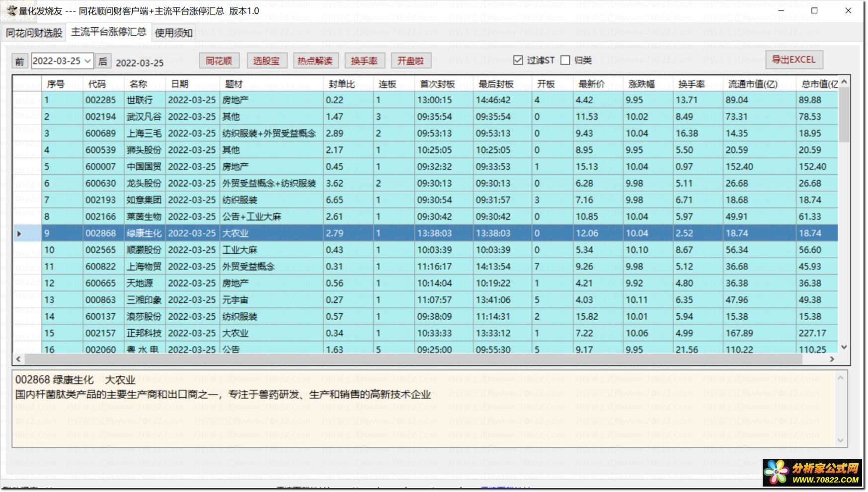The width and height of the screenshot is (868, 492).
Task: Click the row selector arrow for row 9
Action: click(19, 233)
